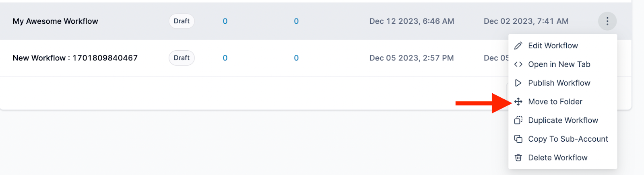The width and height of the screenshot is (644, 175).
Task: Open the My Awesome Workflow row name
Action: coord(56,21)
